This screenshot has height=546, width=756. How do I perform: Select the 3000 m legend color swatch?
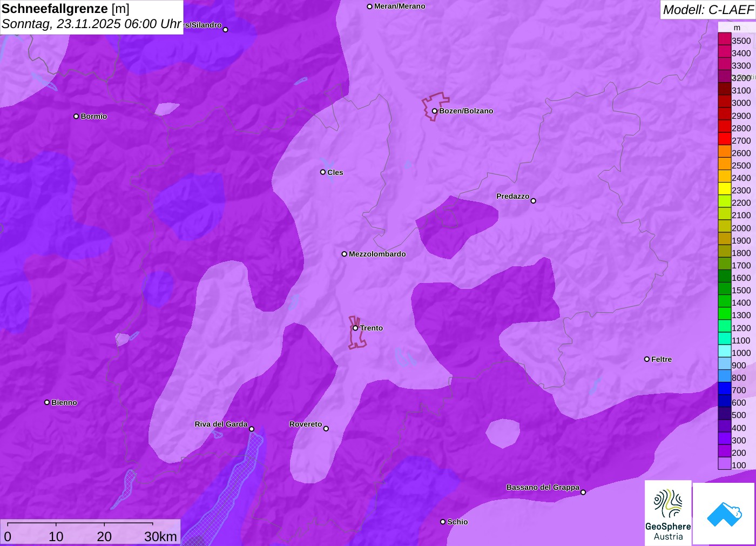724,102
